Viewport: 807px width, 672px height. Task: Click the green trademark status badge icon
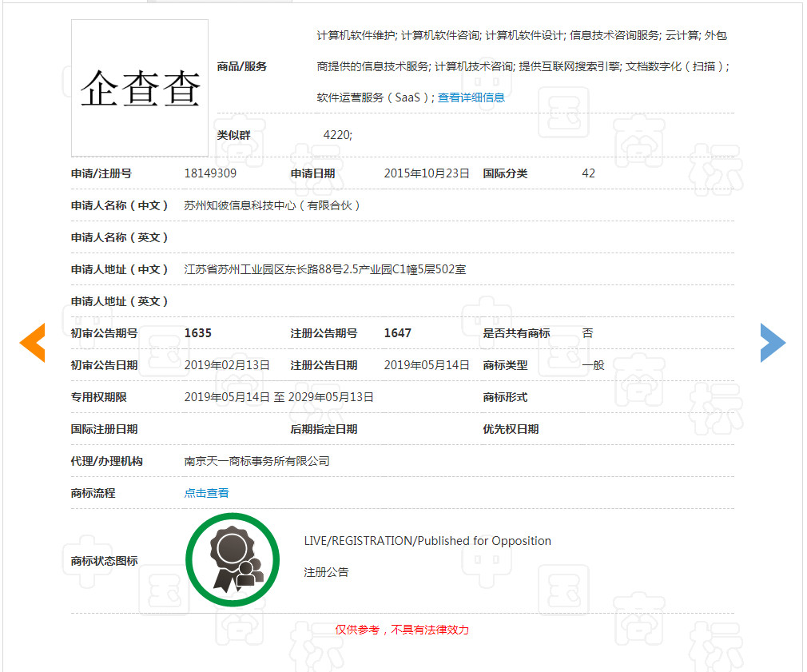(233, 559)
